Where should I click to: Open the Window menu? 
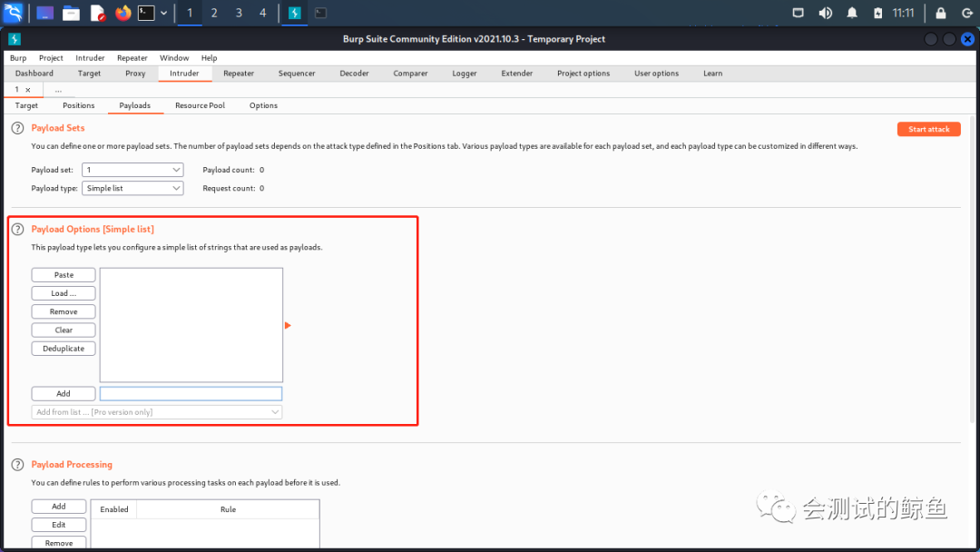click(x=173, y=57)
